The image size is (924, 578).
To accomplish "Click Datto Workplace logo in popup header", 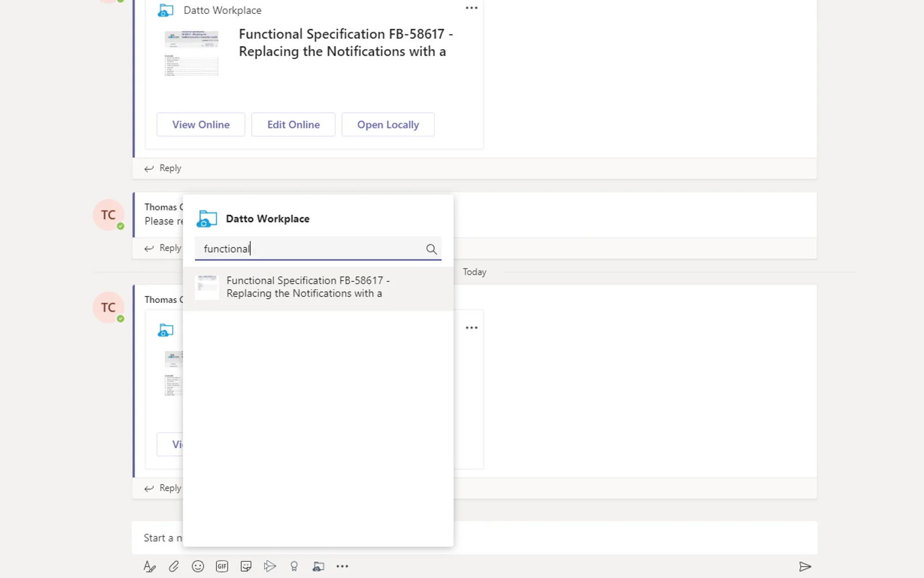I will [x=207, y=219].
